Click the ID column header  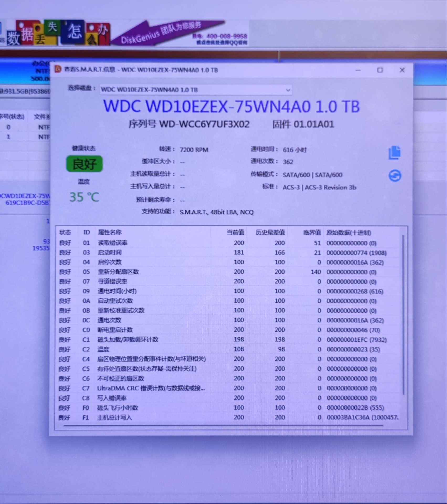[x=87, y=232]
